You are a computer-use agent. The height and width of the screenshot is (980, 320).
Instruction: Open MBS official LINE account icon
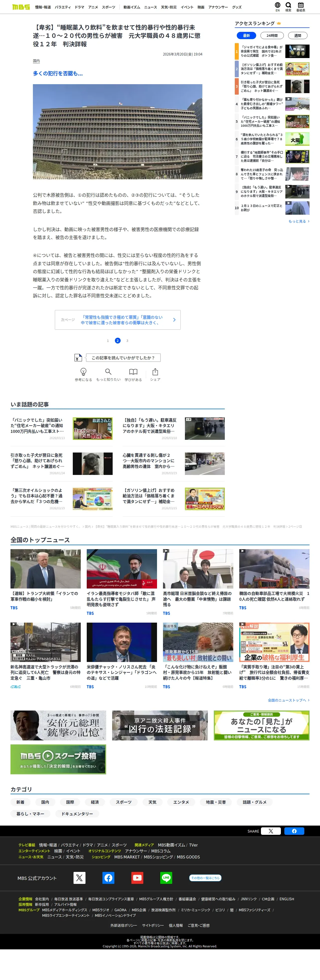[x=166, y=878]
